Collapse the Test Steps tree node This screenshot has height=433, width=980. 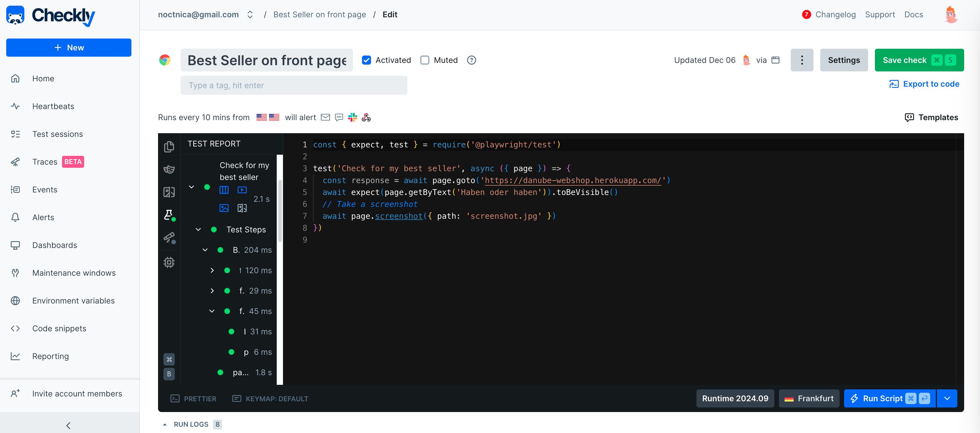coord(198,229)
